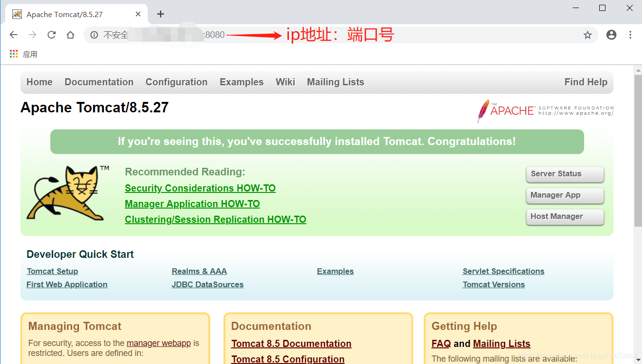
Task: Open the FAQ link
Action: point(441,344)
